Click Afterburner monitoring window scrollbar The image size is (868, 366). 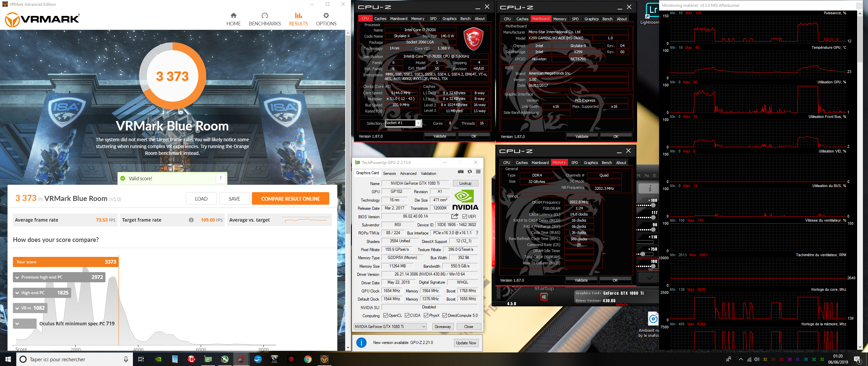pos(860,39)
